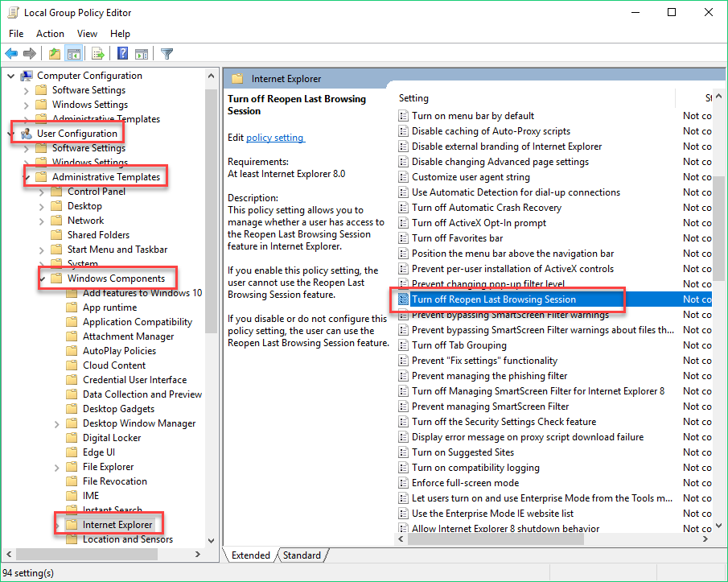Click the left tree pane horizontal scrollbar thumb
This screenshot has height=582, width=728.
(x=87, y=554)
